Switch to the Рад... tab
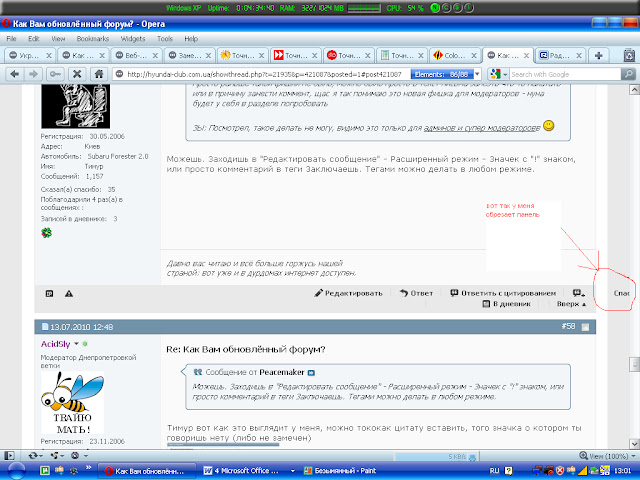The image size is (640, 480). click(x=560, y=55)
